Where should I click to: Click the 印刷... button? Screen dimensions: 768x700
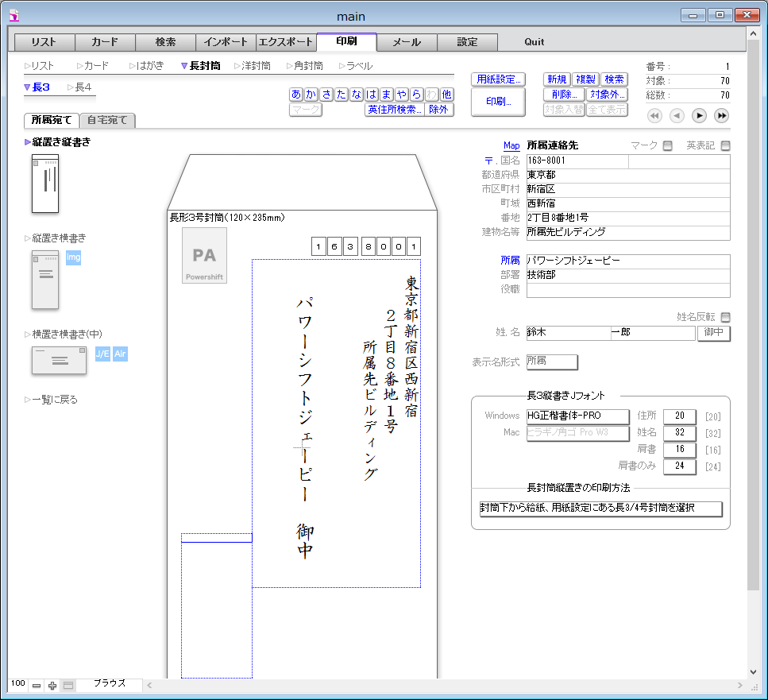[498, 102]
